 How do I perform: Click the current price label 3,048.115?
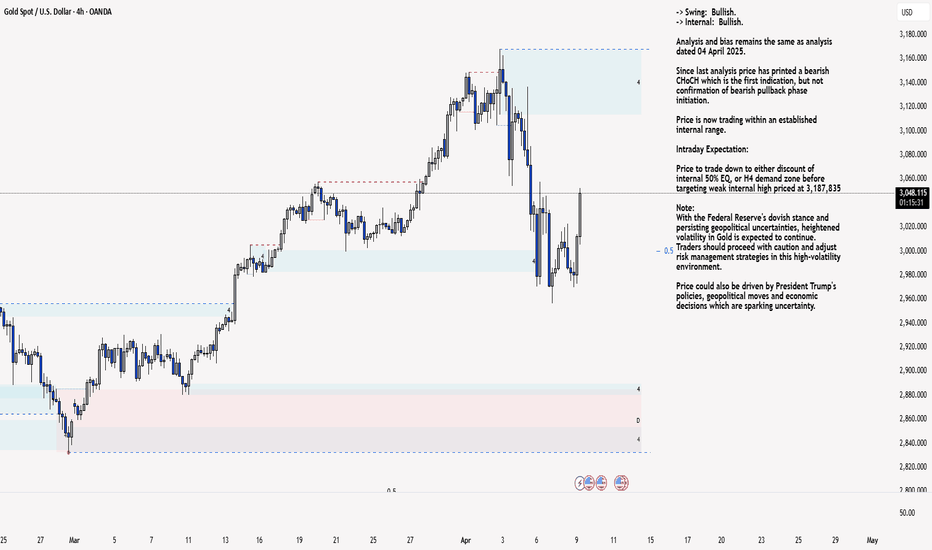coord(912,193)
